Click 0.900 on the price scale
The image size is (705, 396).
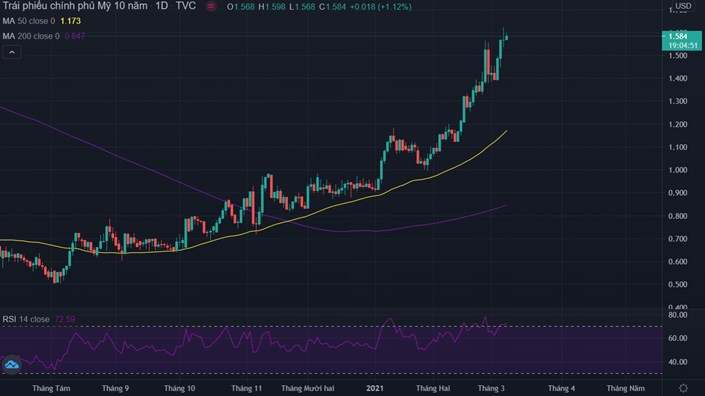coord(678,193)
